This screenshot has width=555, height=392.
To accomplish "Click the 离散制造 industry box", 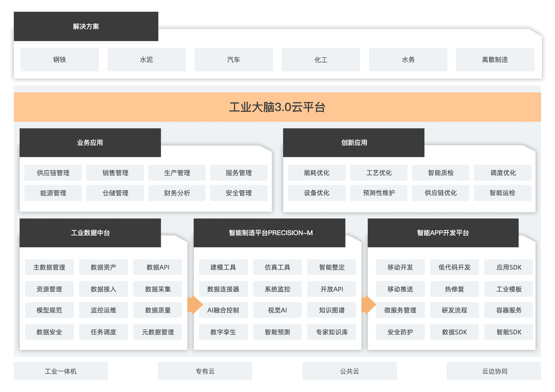I will 495,60.
